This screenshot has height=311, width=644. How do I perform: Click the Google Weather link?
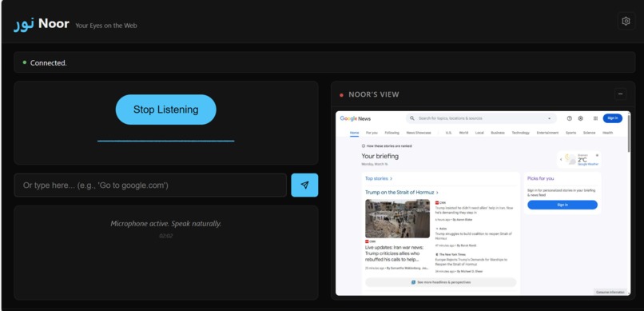(x=588, y=165)
